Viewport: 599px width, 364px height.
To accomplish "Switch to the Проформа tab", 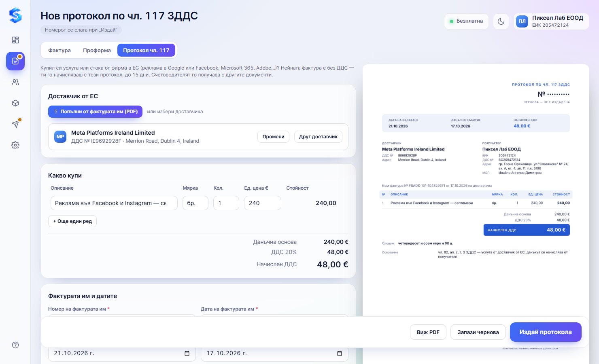I will (97, 51).
